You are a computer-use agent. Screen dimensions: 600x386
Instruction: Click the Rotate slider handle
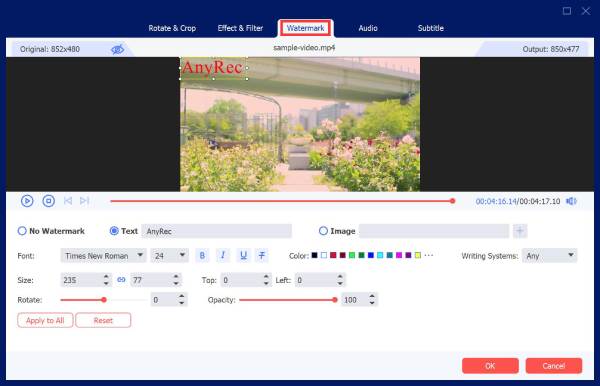pyautogui.click(x=104, y=300)
